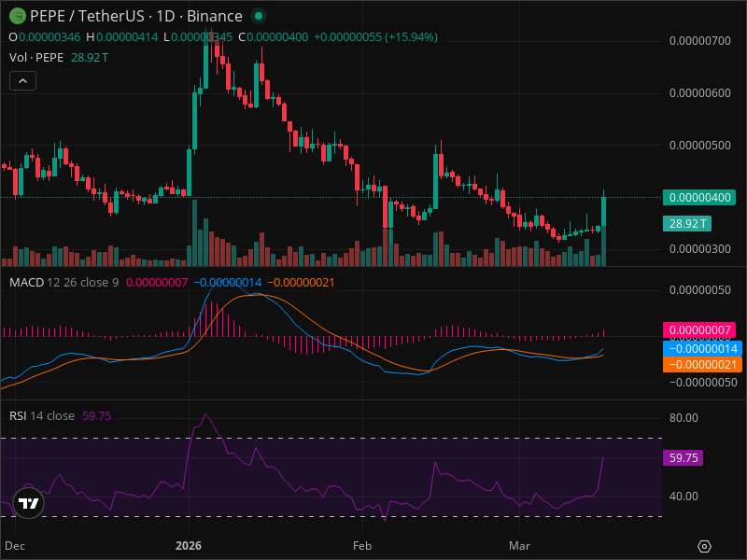Open the TradingView logo link
This screenshot has height=560, width=747.
pos(29,503)
